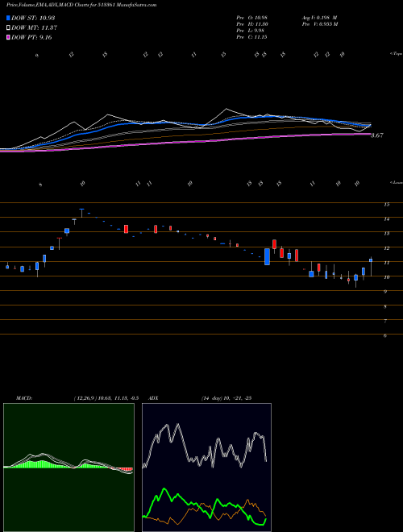Click the price axis label 8
The width and height of the screenshot is (403, 532).
[x=386, y=307]
